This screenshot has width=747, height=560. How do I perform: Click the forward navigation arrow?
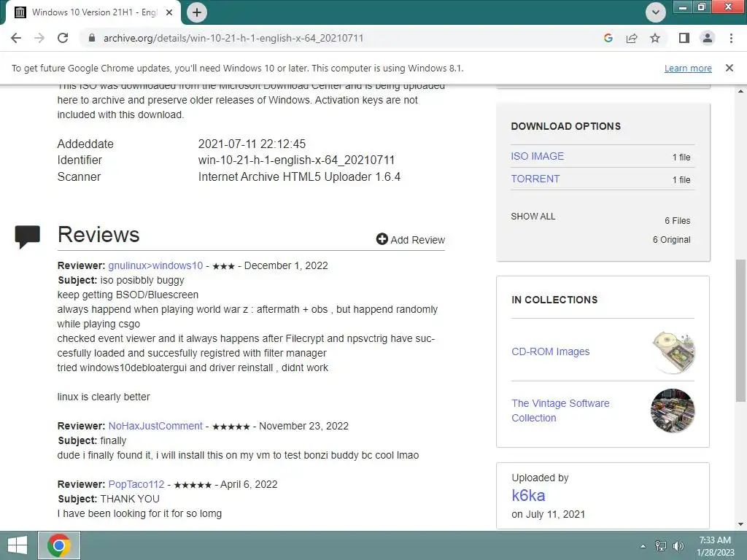39,38
